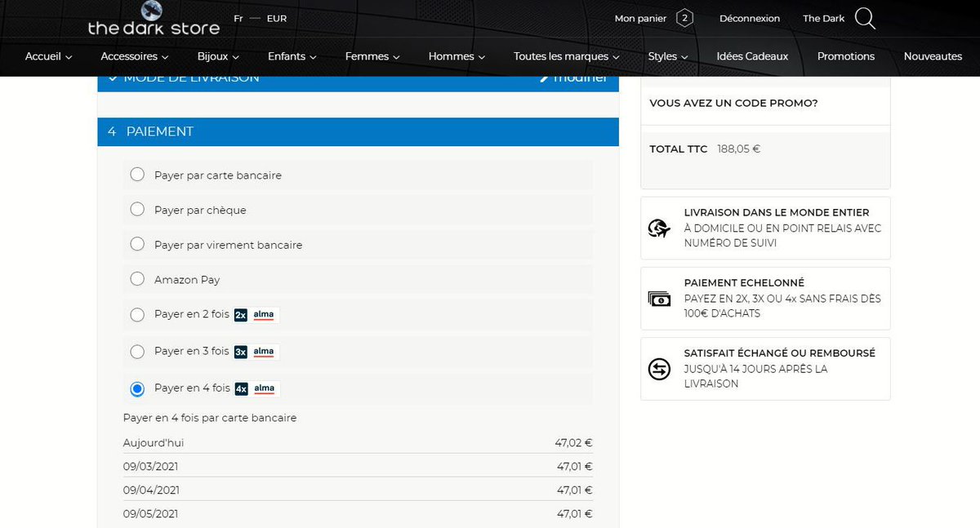Click the cart count hexagon badge
Screen dimensions: 980x528
pyautogui.click(x=684, y=18)
